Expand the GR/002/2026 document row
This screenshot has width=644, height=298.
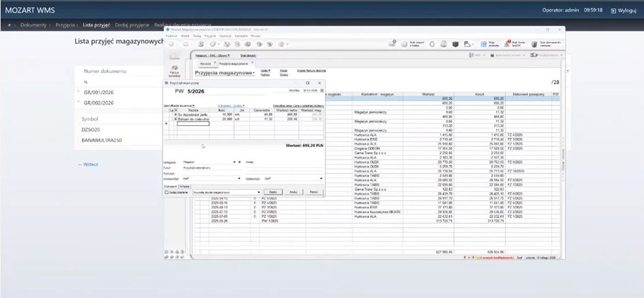(78, 103)
